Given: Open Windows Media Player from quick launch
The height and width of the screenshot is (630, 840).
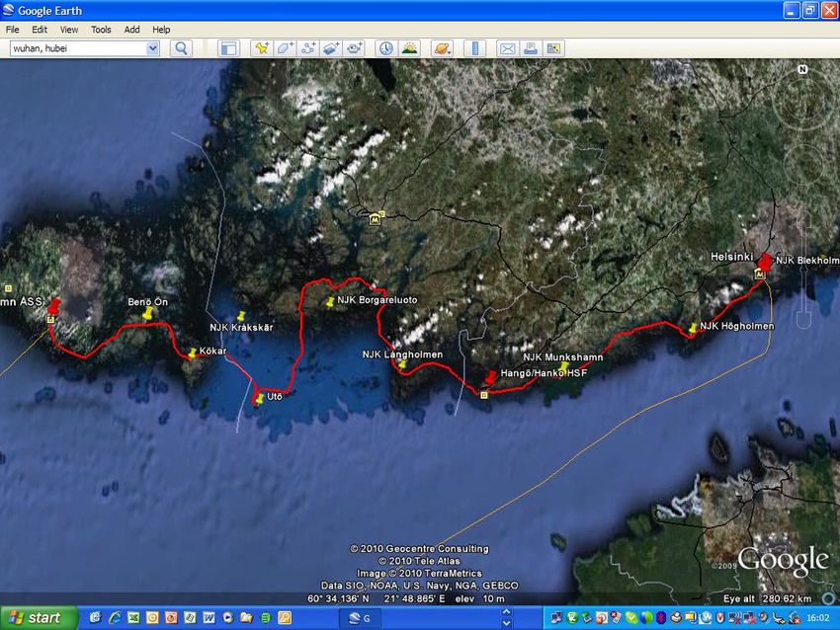Looking at the screenshot, I should (227, 618).
